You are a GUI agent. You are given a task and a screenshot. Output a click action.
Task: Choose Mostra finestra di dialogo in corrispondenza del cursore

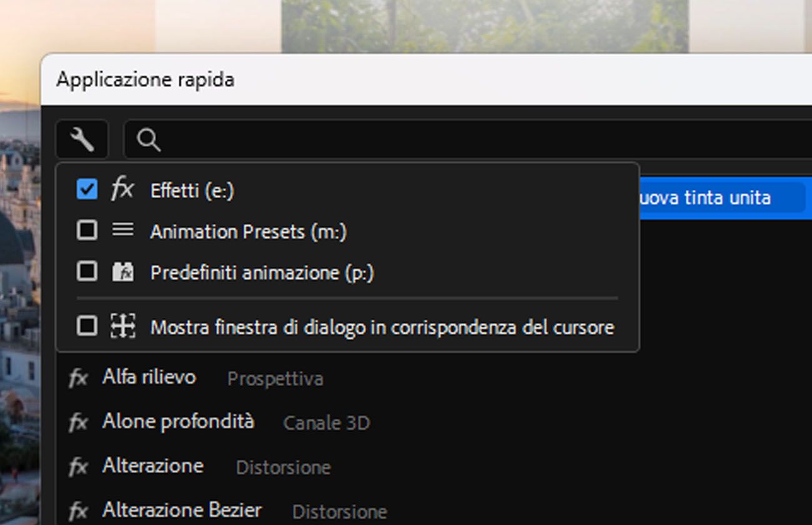pyautogui.click(x=382, y=327)
